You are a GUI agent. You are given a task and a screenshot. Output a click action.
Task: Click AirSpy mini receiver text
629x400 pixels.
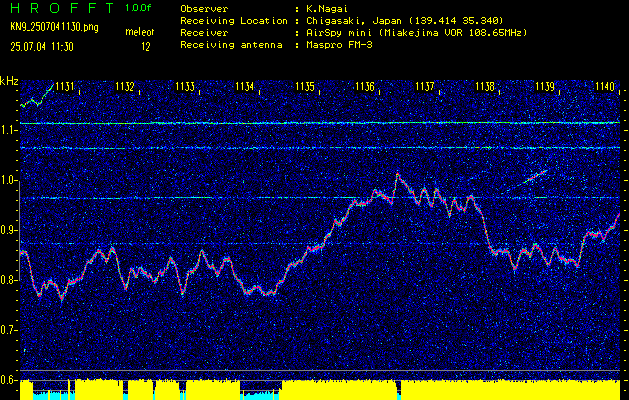[417, 32]
